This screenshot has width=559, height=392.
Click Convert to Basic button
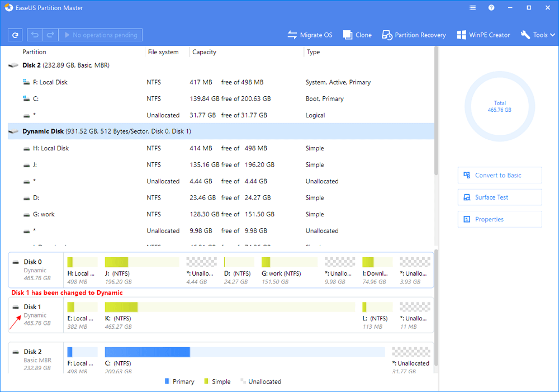pyautogui.click(x=499, y=175)
